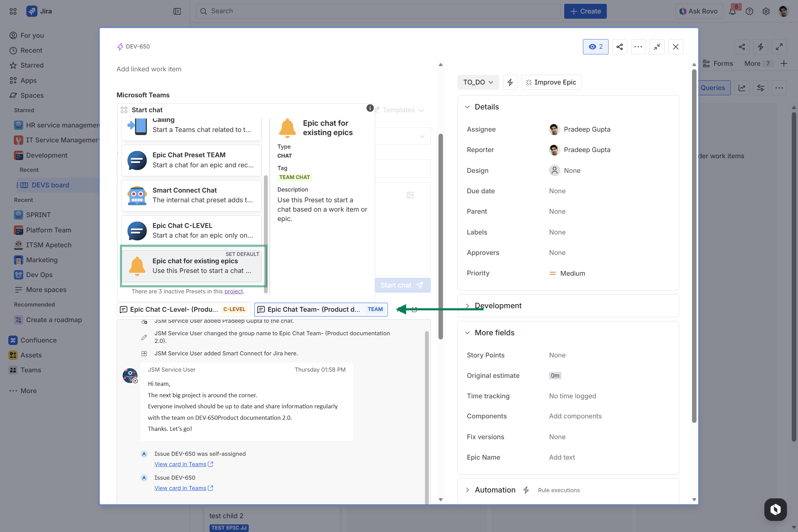Click the automation lightning icon beside TO_DO

point(510,82)
